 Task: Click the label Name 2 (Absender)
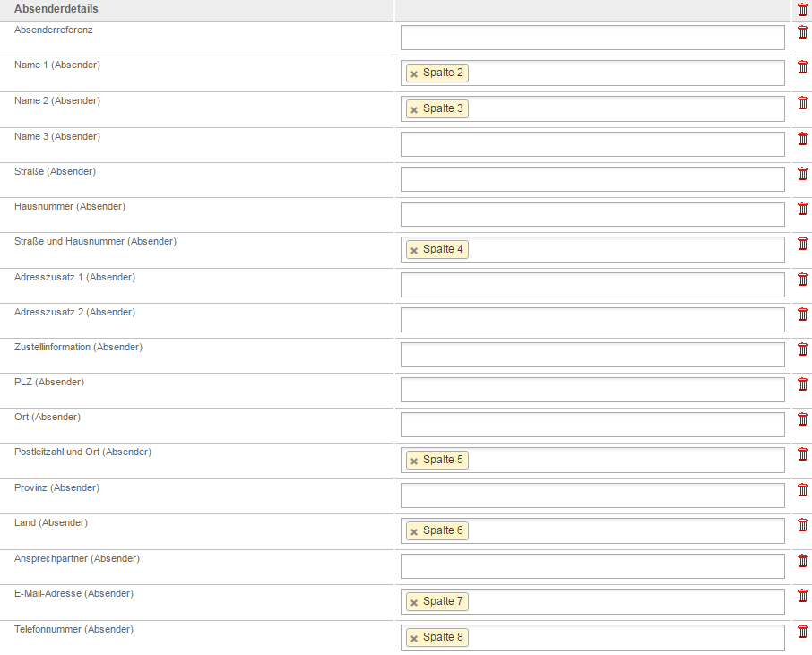pos(57,100)
